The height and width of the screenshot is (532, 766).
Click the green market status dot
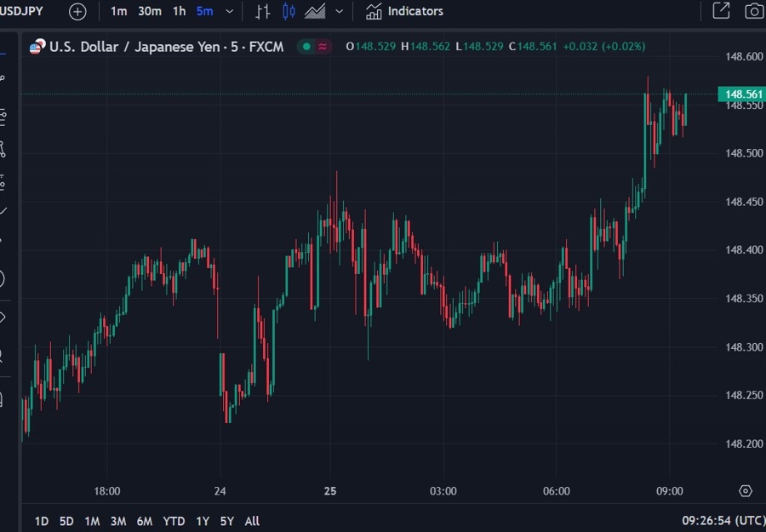click(306, 47)
